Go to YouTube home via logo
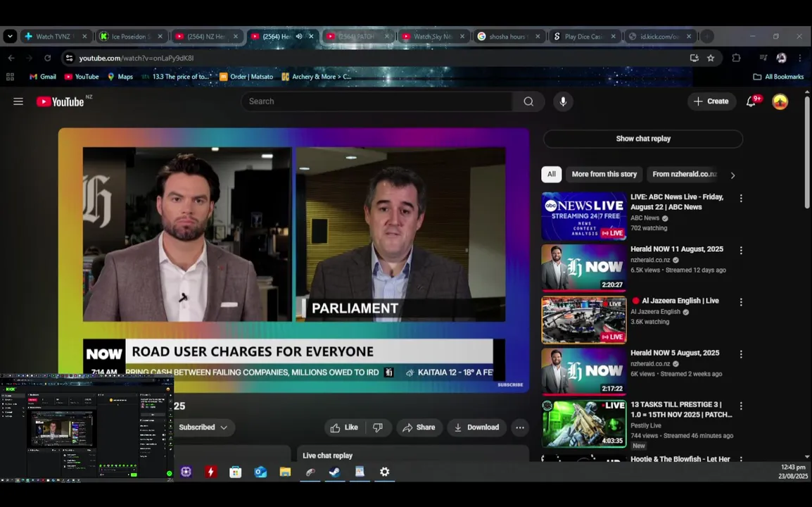This screenshot has width=812, height=507. pos(60,101)
